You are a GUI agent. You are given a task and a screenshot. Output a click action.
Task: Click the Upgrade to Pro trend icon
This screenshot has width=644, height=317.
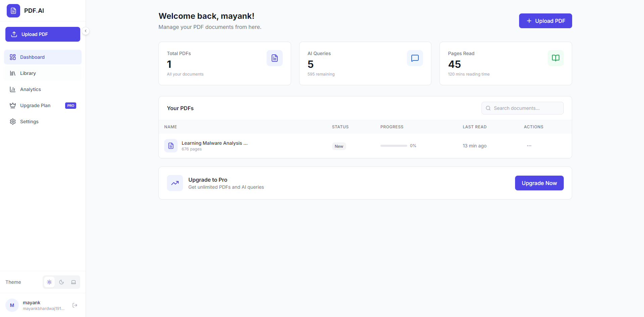175,183
